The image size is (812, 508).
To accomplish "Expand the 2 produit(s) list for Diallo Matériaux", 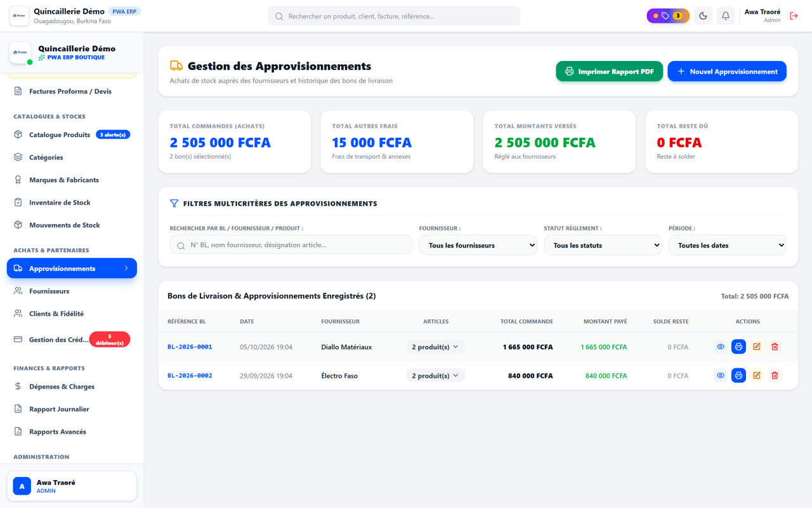I will 436,347.
